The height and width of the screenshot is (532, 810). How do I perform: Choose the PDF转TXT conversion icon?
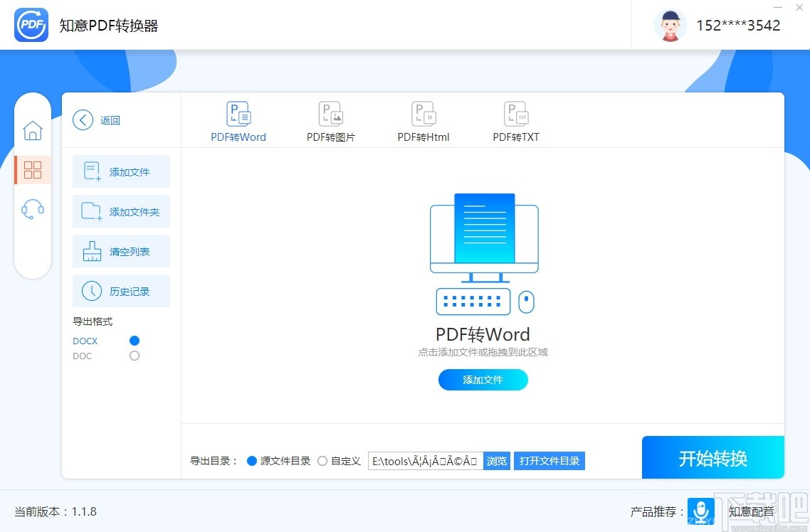(515, 119)
